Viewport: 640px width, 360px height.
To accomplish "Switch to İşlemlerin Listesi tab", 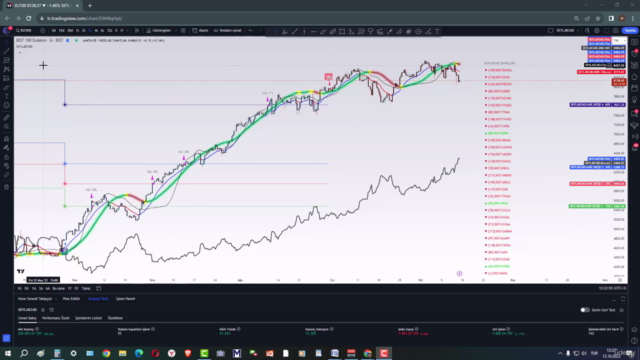I will [89, 318].
